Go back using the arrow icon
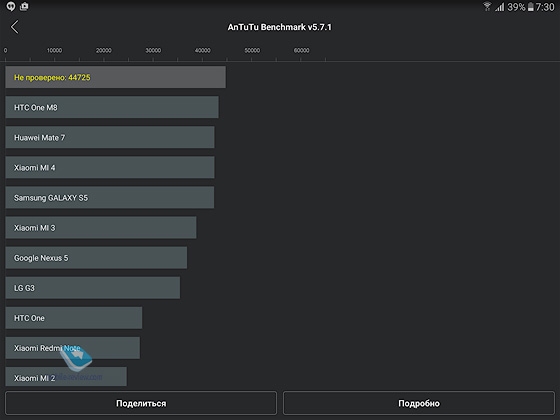 15,27
